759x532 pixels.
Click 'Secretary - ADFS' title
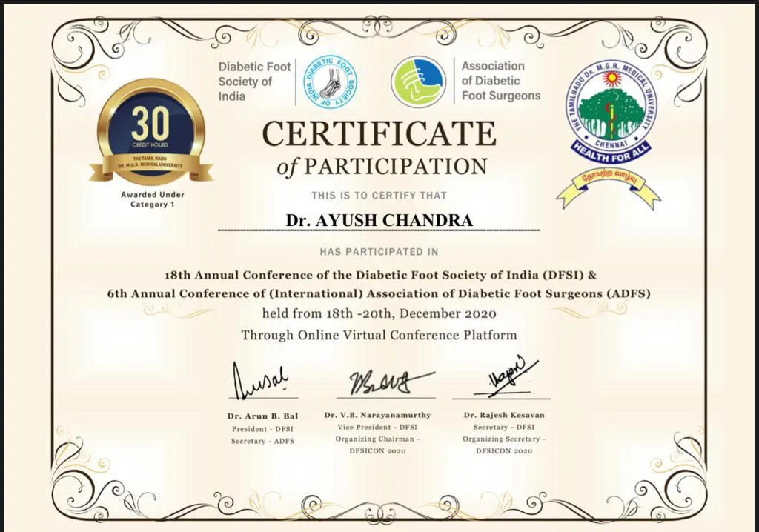tap(262, 441)
